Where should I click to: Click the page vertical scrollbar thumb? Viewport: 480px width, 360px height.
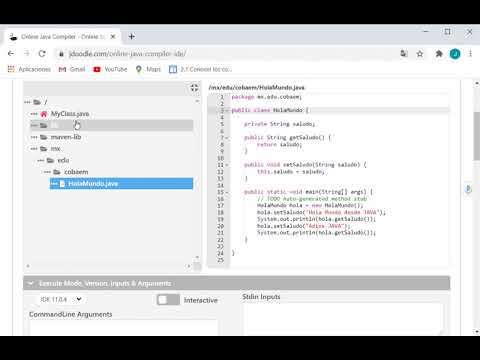(477, 136)
